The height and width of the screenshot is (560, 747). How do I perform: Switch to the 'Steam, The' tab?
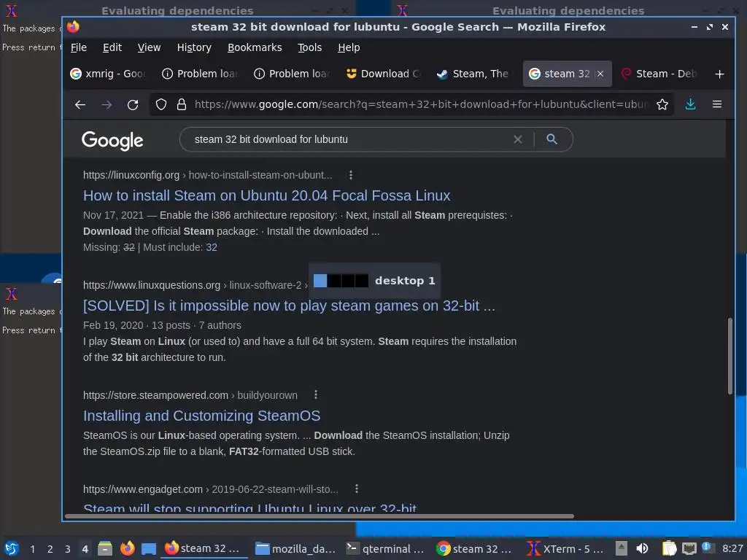(x=476, y=74)
